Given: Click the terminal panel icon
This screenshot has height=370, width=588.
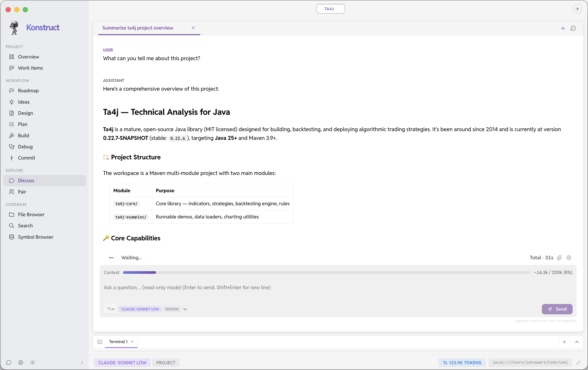Looking at the screenshot, I should 100,342.
